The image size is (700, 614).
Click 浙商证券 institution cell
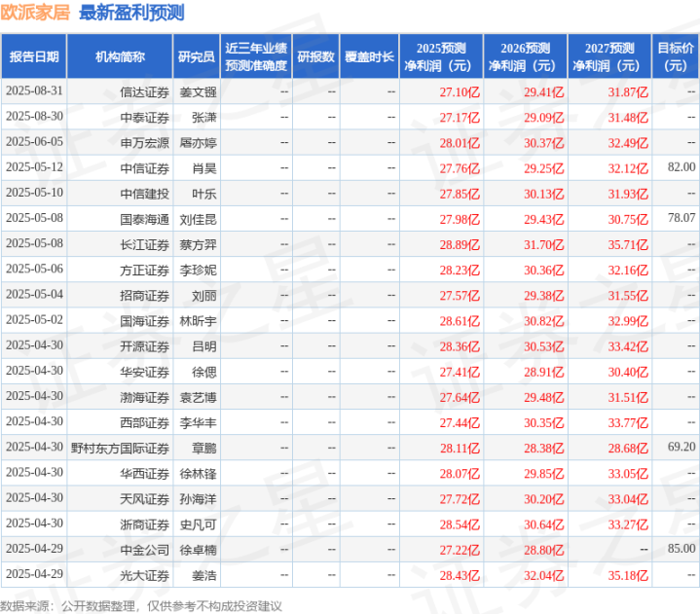coord(144,524)
